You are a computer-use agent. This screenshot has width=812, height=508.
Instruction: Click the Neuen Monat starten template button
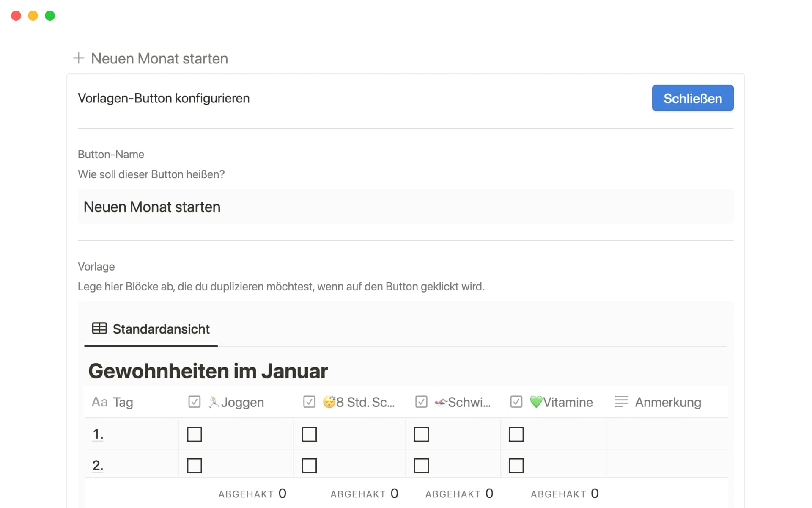pyautogui.click(x=159, y=58)
